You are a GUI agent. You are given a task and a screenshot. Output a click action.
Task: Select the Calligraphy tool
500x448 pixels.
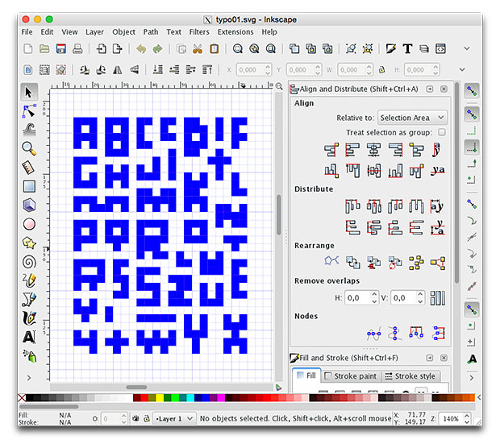click(x=29, y=318)
